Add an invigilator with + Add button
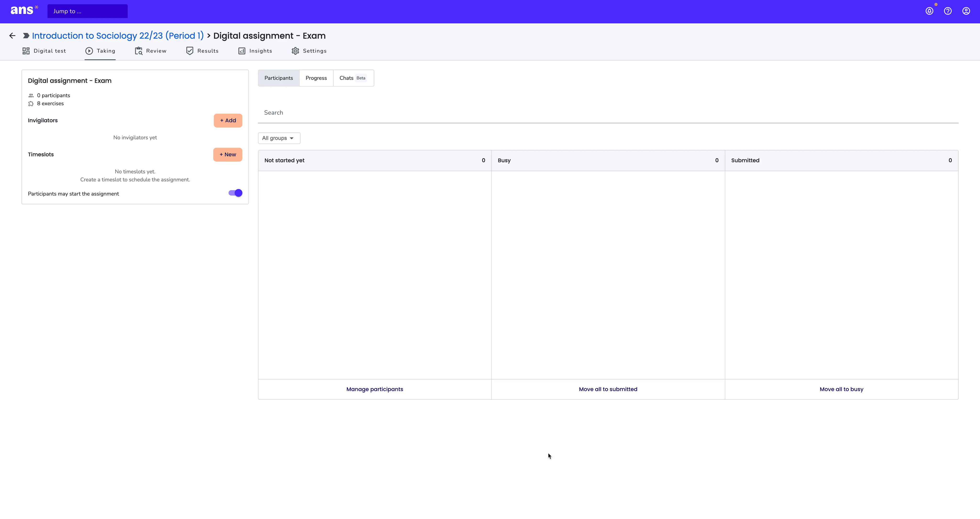 click(228, 121)
